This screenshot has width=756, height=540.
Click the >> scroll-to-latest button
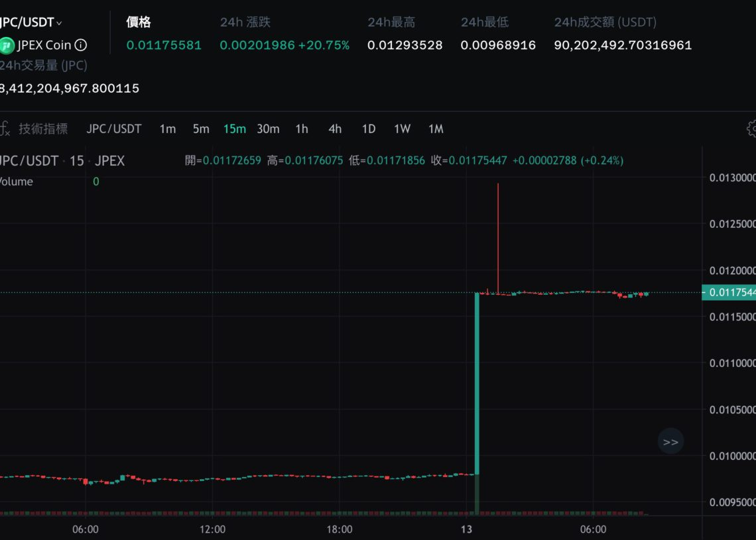670,441
